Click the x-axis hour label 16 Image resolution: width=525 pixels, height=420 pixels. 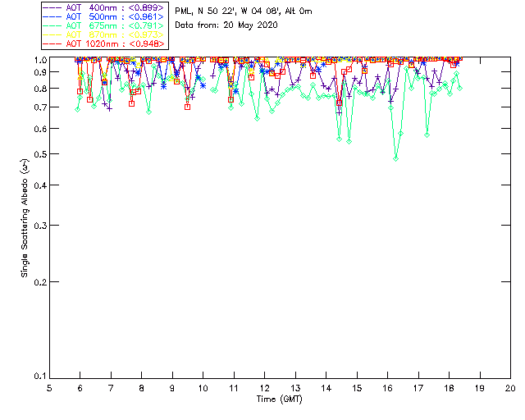point(388,388)
